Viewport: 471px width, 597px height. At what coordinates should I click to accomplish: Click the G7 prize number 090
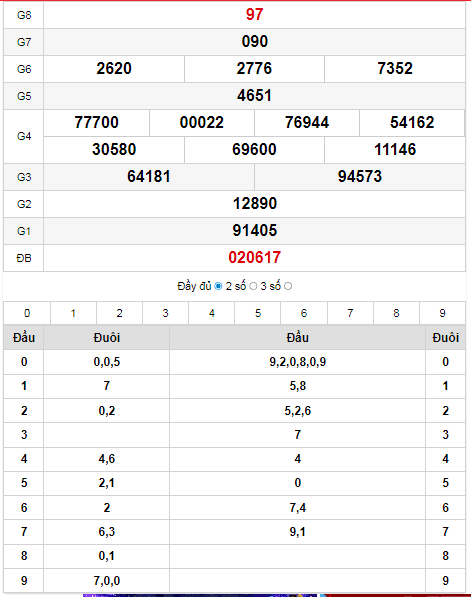254,42
